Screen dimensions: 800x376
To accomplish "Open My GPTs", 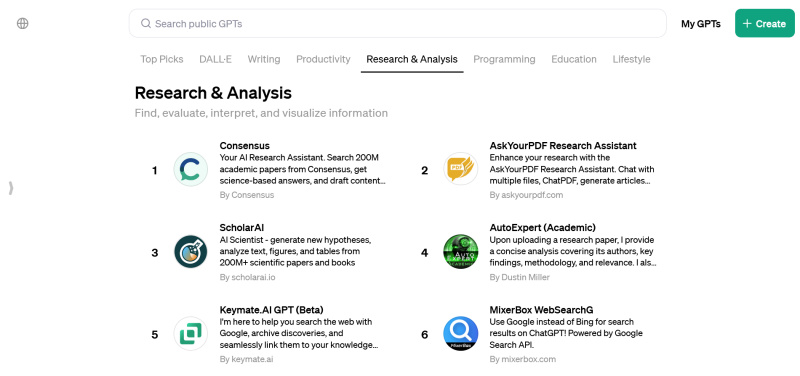I will pos(701,23).
